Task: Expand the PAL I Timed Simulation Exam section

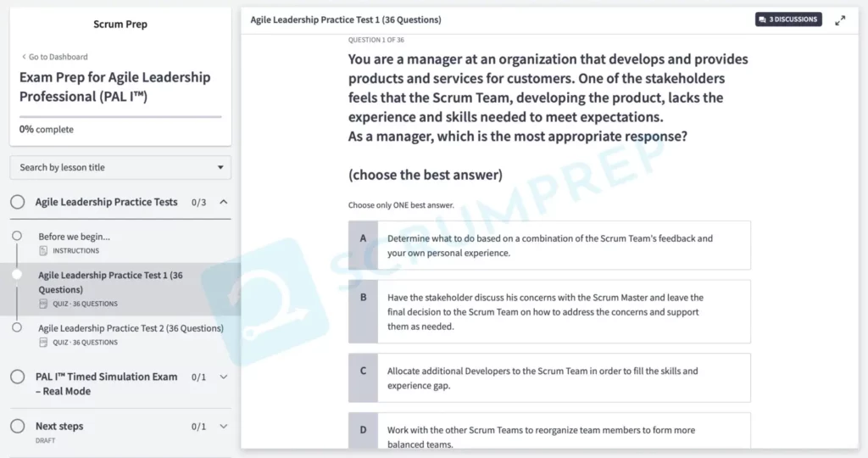Action: [x=224, y=377]
